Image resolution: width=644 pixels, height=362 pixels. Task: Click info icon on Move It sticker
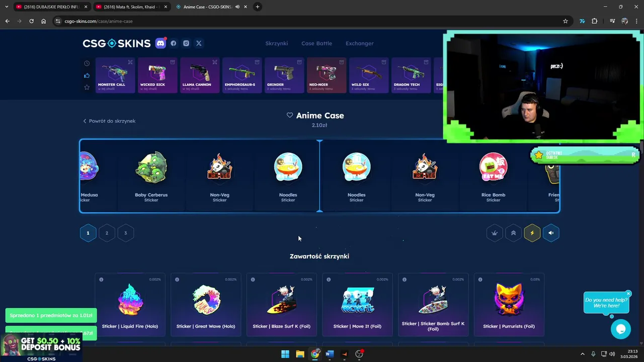329,280
